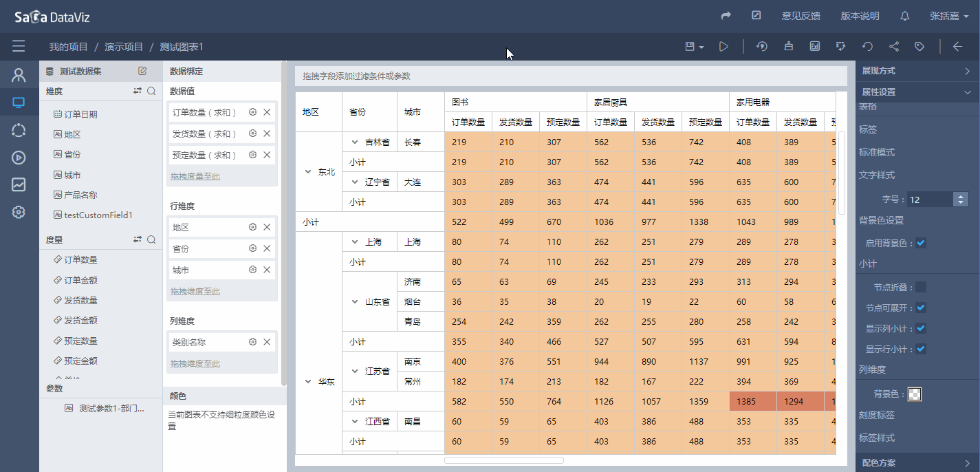Screen dimensions: 980x472
Task: Select the 标准模式 property item
Action: point(877,152)
